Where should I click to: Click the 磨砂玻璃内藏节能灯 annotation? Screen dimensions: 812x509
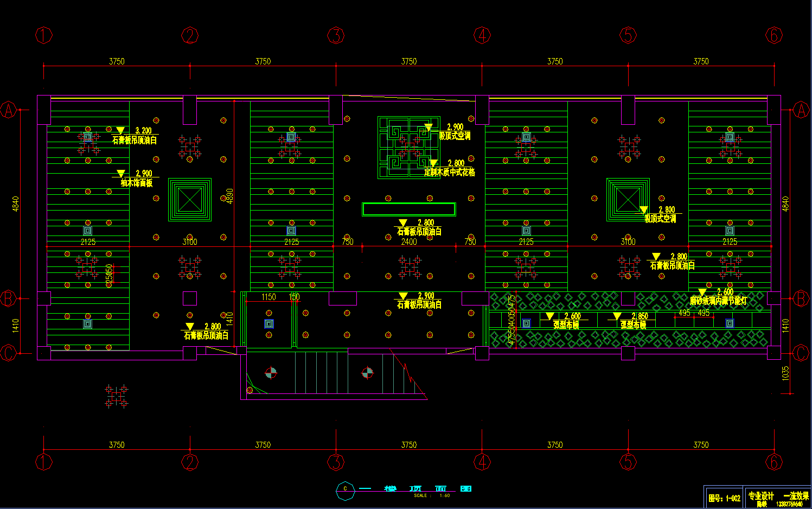[718, 301]
